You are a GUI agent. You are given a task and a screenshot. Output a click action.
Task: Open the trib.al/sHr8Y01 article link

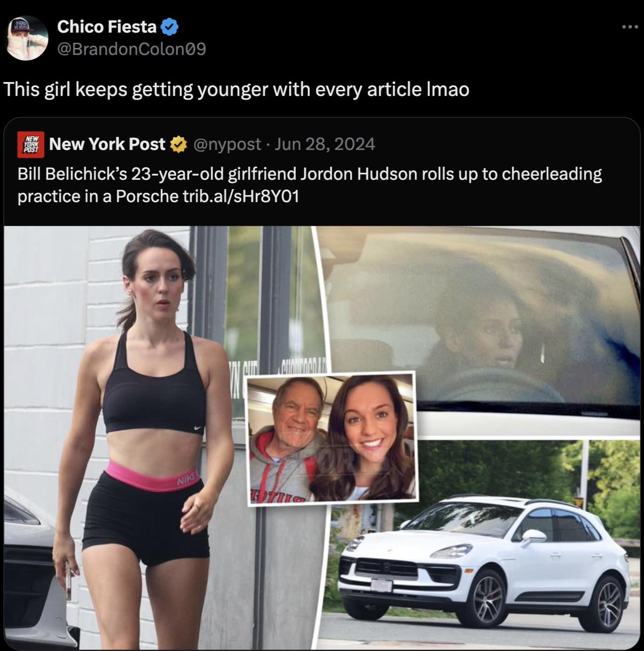pyautogui.click(x=239, y=196)
